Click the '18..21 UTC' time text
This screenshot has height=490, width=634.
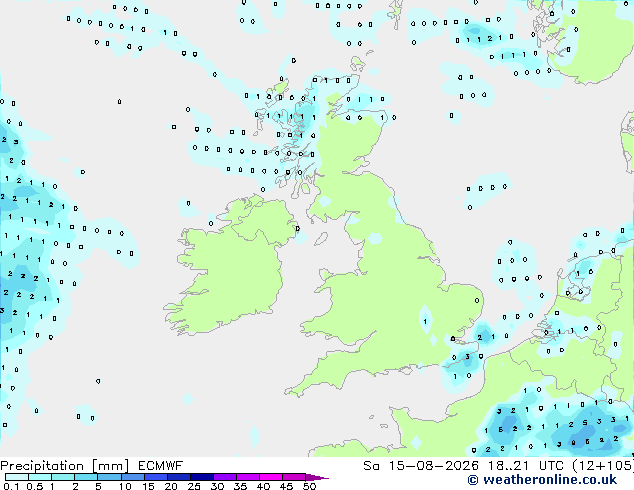pos(525,466)
